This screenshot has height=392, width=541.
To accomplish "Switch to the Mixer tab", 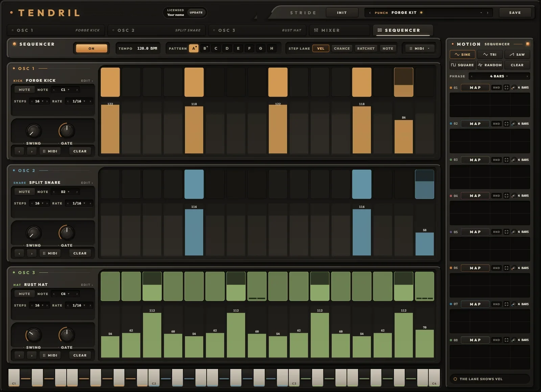I will (x=339, y=30).
